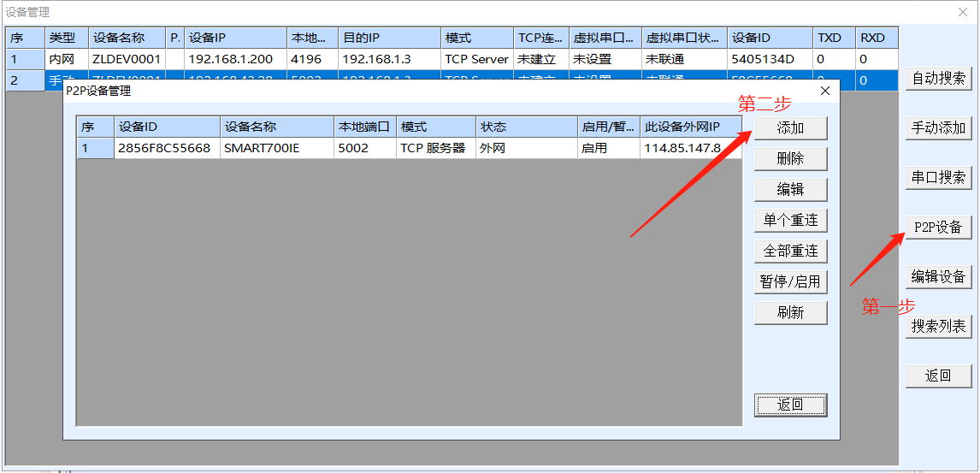This screenshot has height=473, width=980.
Task: Select the SMART700IE device row
Action: point(275,148)
